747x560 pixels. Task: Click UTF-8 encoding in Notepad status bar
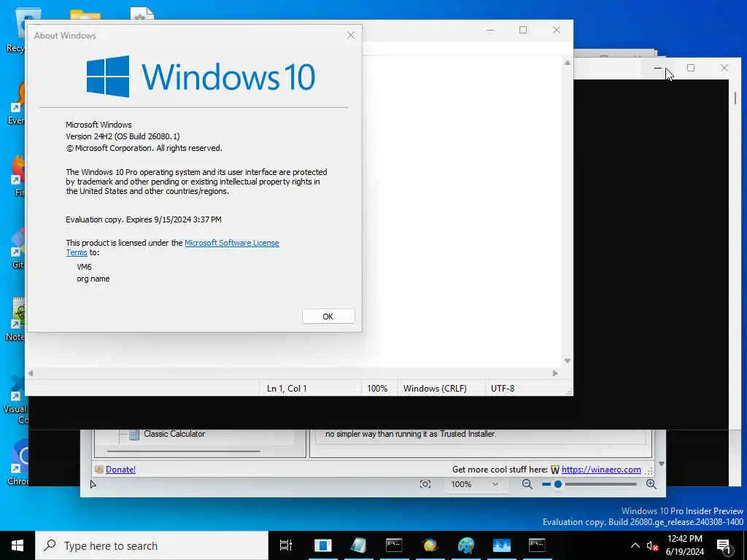click(503, 389)
